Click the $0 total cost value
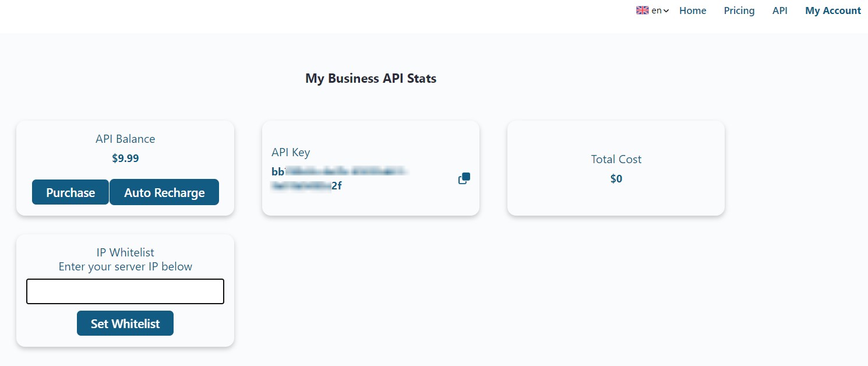 point(616,179)
